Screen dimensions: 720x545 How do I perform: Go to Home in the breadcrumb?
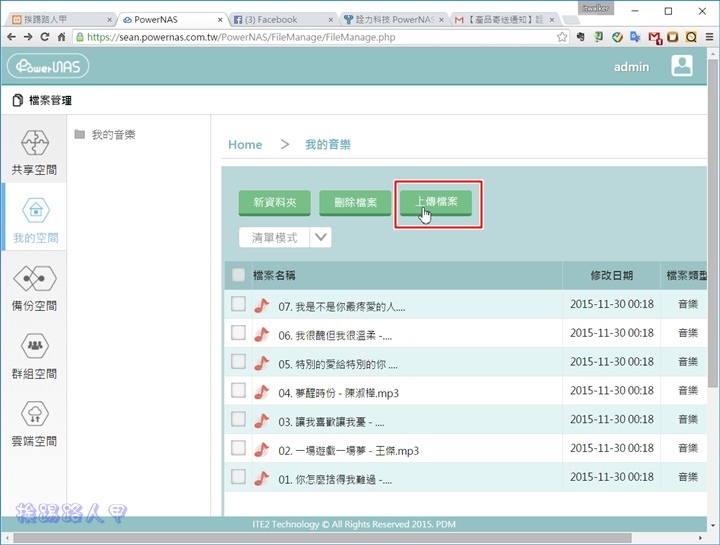click(x=245, y=144)
